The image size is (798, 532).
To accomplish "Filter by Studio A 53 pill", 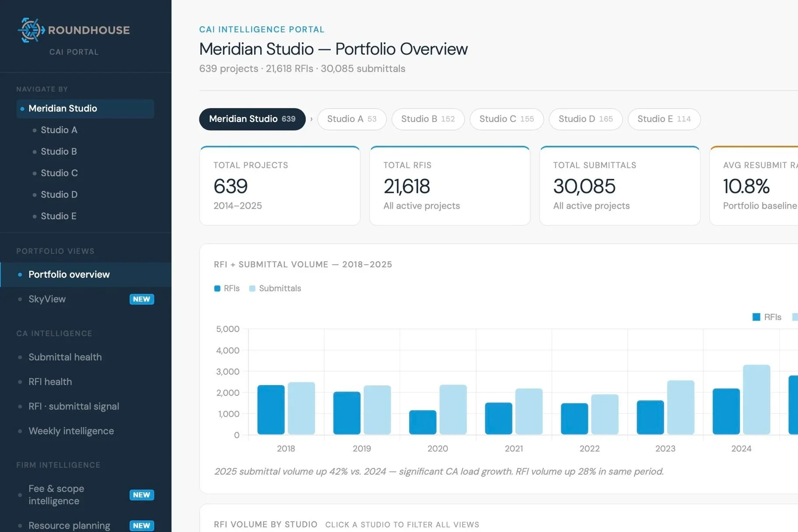I will click(x=352, y=119).
